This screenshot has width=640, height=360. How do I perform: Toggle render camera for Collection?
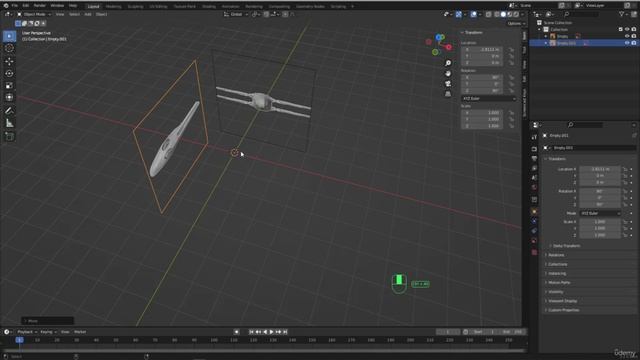[x=633, y=29]
